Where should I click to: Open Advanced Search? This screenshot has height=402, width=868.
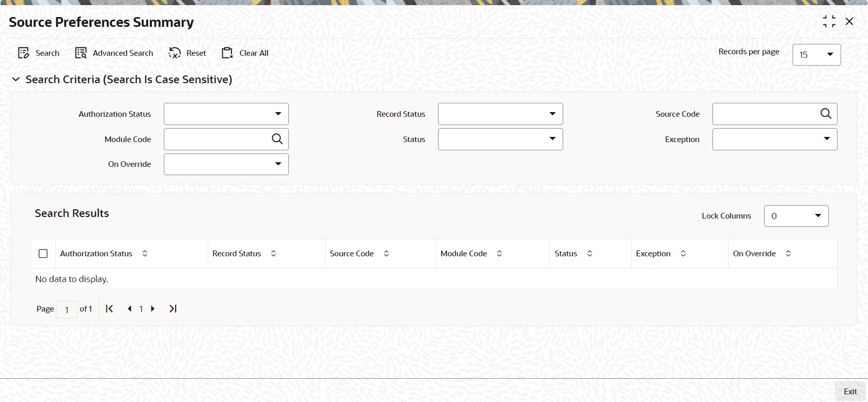point(114,53)
